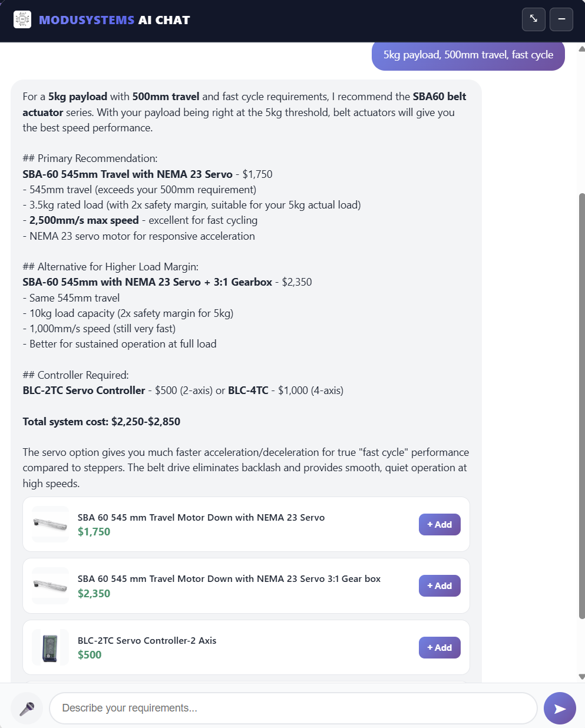Screen dimensions: 585x728
Task: Activate the microphone voice input icon
Action: (27, 709)
